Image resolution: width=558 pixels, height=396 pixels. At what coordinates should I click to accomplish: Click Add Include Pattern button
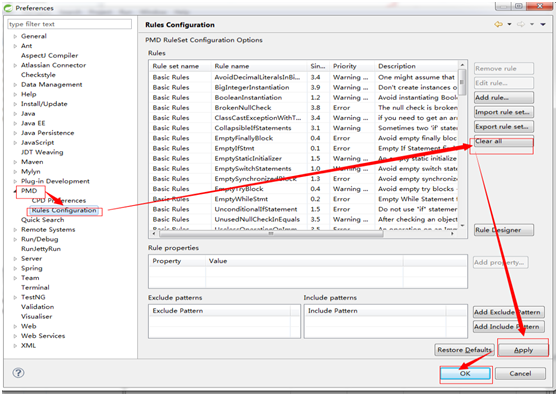point(509,327)
